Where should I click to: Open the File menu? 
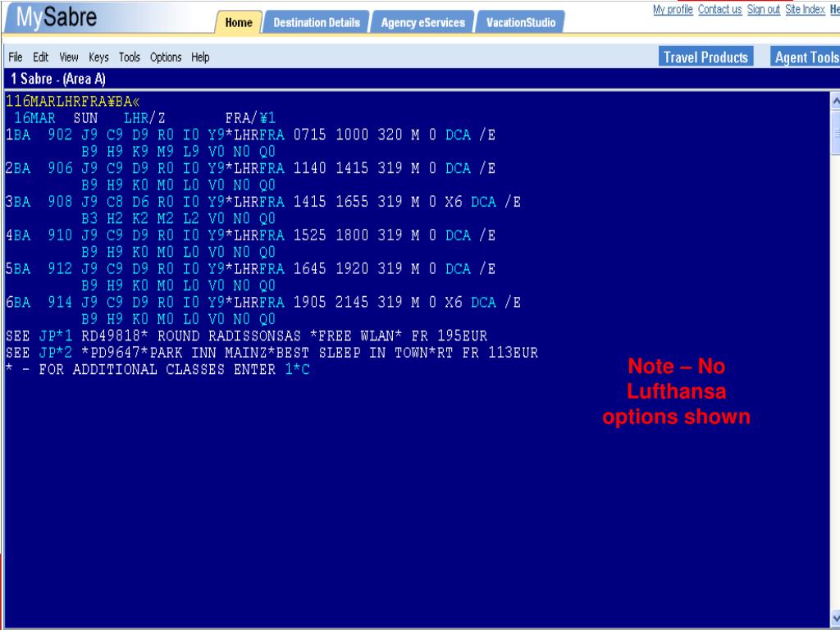tap(16, 57)
